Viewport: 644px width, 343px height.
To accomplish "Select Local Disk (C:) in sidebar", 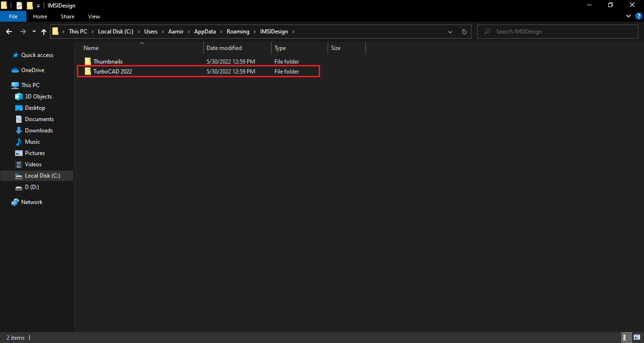I will (x=37, y=176).
